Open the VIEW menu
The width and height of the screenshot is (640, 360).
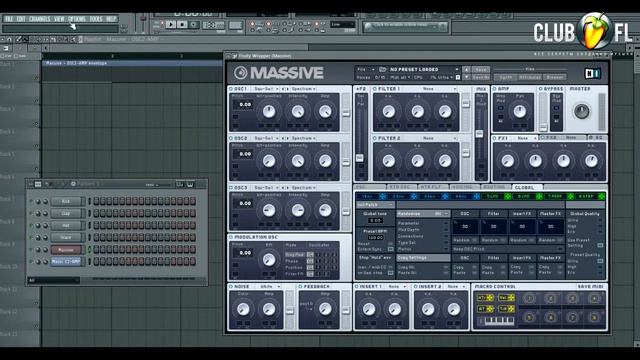[59, 19]
